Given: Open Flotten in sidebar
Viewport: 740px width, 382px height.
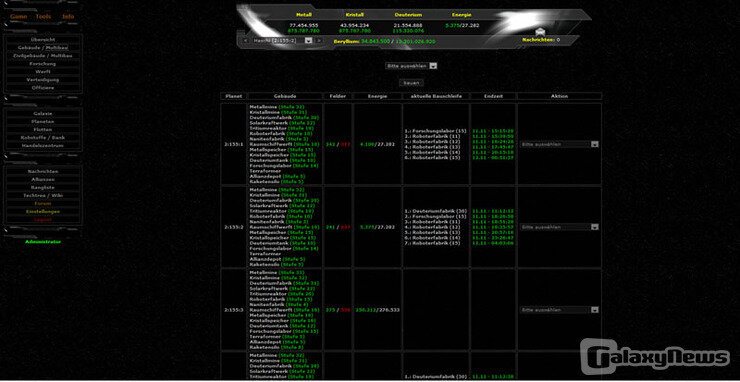Looking at the screenshot, I should pyautogui.click(x=43, y=130).
